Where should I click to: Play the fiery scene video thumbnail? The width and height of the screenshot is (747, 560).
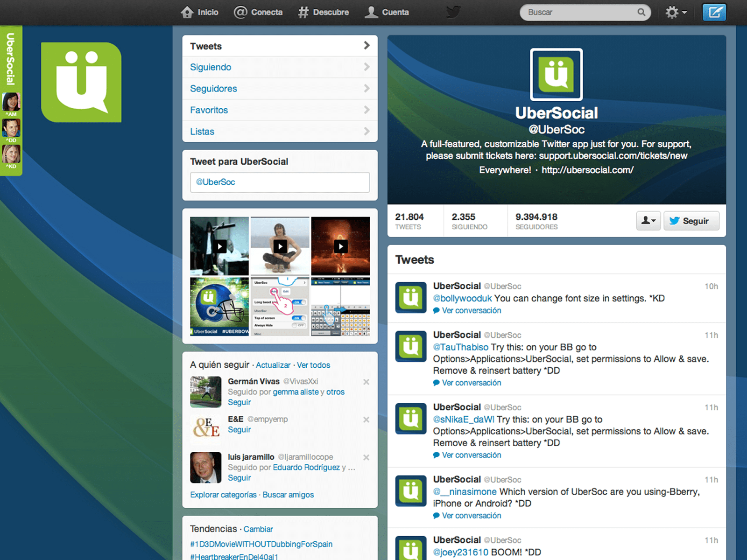click(340, 246)
